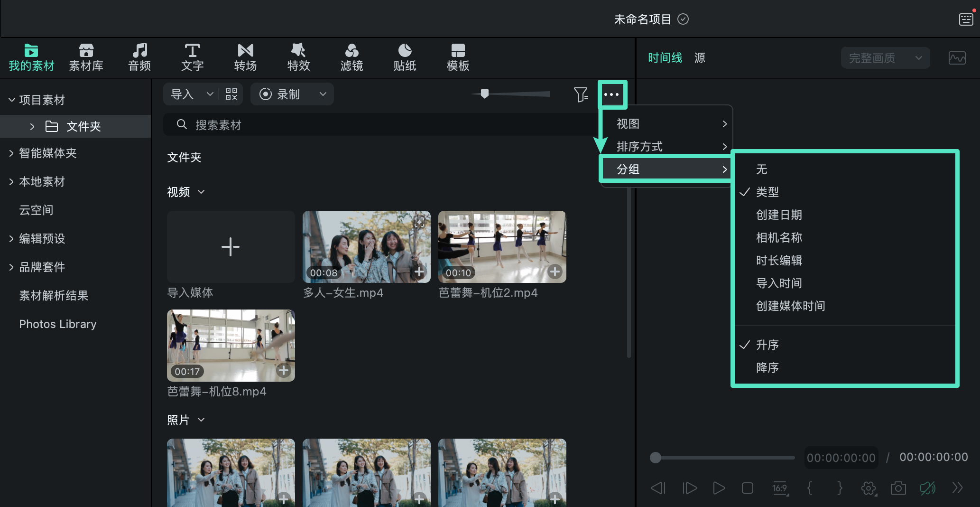Viewport: 980px width, 507px height.
Task: Collapse the 项目素材 section
Action: point(11,100)
